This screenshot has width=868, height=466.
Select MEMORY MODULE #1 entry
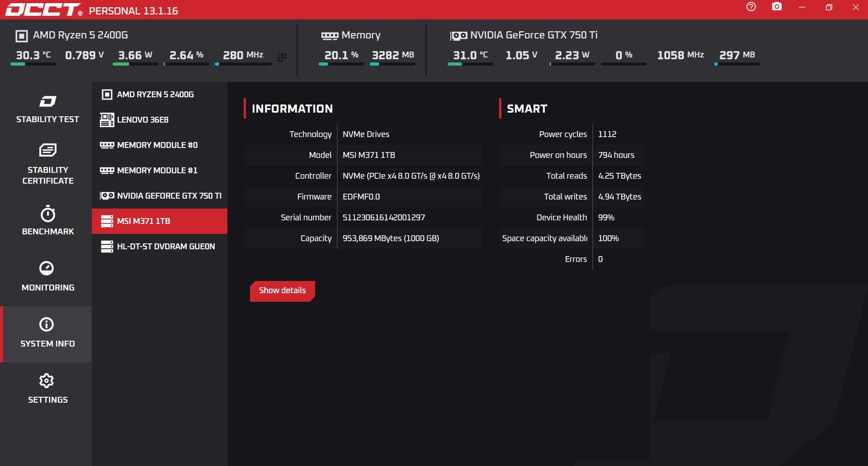point(160,171)
